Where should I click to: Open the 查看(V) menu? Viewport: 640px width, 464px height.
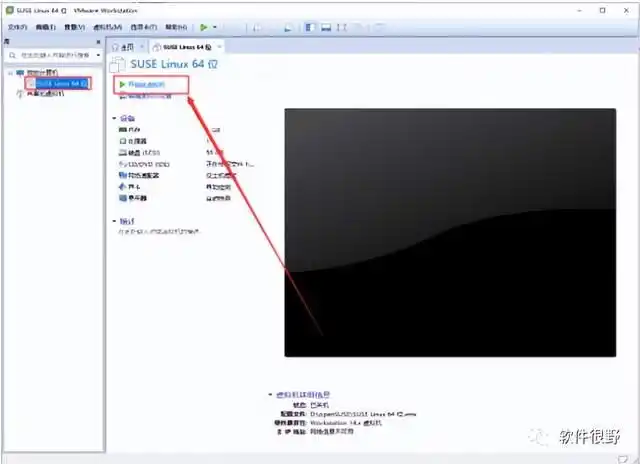(x=74, y=27)
